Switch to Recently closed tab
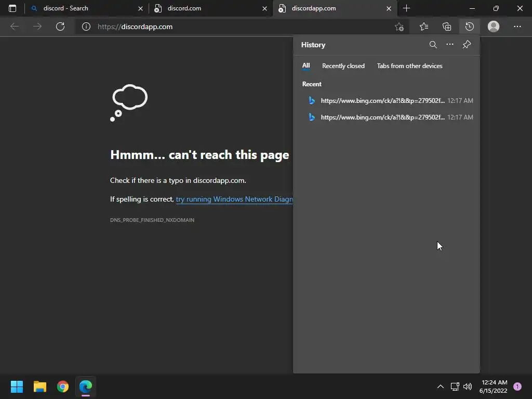 pyautogui.click(x=343, y=66)
